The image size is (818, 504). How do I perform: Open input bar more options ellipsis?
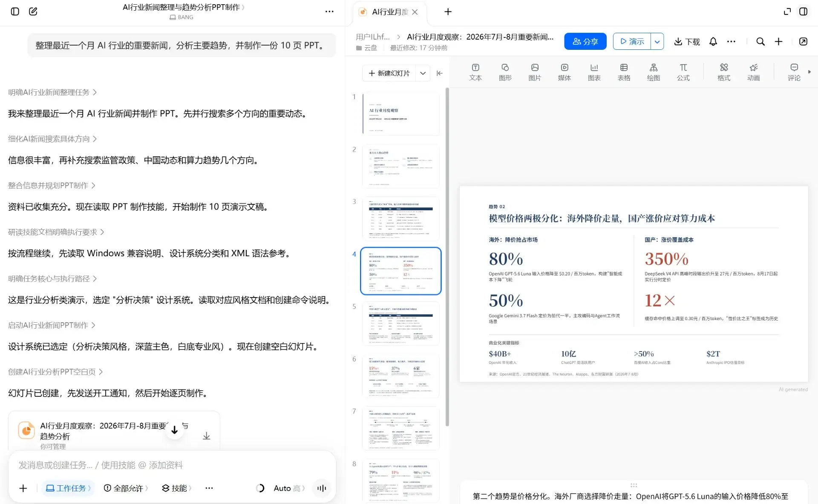209,488
